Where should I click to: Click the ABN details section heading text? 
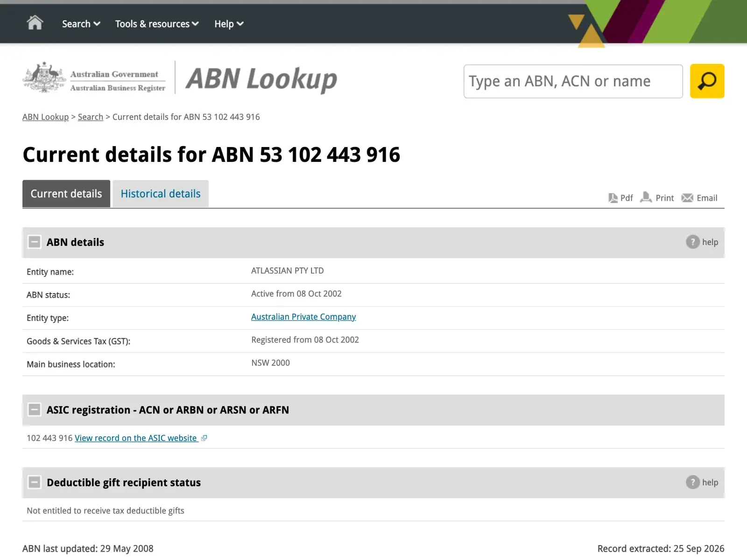click(x=75, y=242)
